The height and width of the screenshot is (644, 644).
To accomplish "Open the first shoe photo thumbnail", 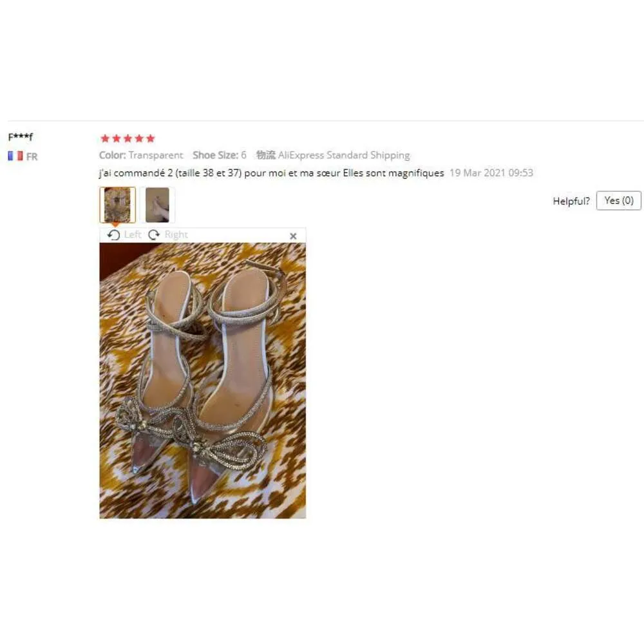I will (x=117, y=205).
